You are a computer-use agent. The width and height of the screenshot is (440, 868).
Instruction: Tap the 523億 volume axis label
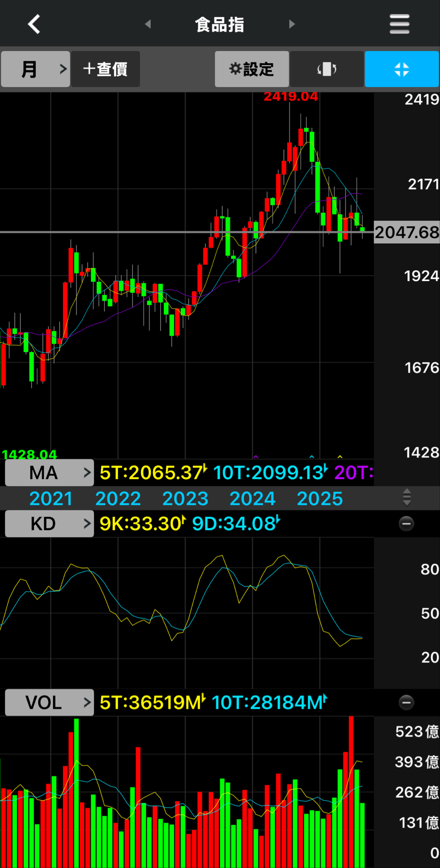click(417, 732)
